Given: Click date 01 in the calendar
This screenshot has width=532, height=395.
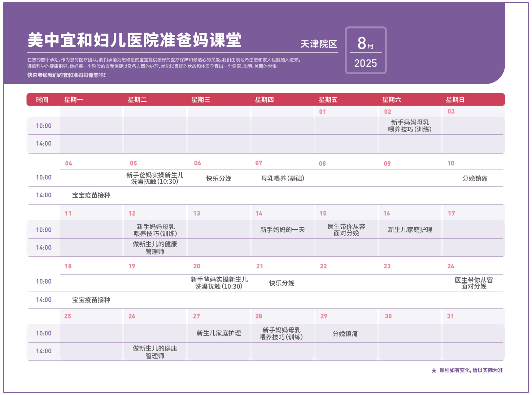Looking at the screenshot, I should 322,112.
